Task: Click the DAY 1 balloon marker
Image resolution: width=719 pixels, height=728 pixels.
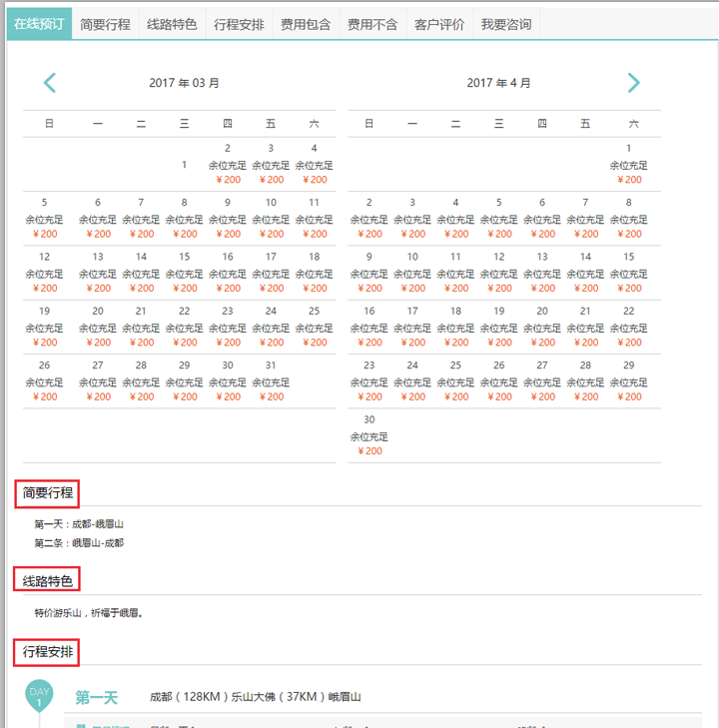Action: tap(39, 698)
